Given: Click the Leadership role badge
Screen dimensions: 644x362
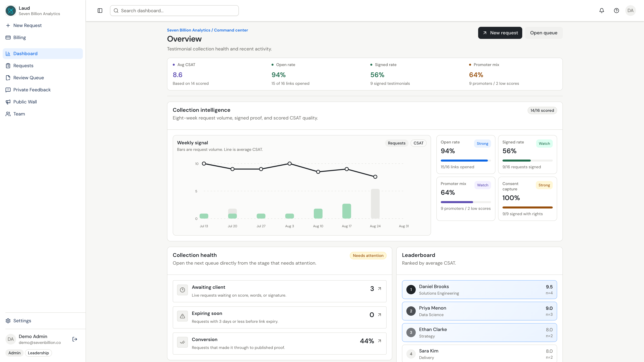Looking at the screenshot, I should (x=38, y=353).
